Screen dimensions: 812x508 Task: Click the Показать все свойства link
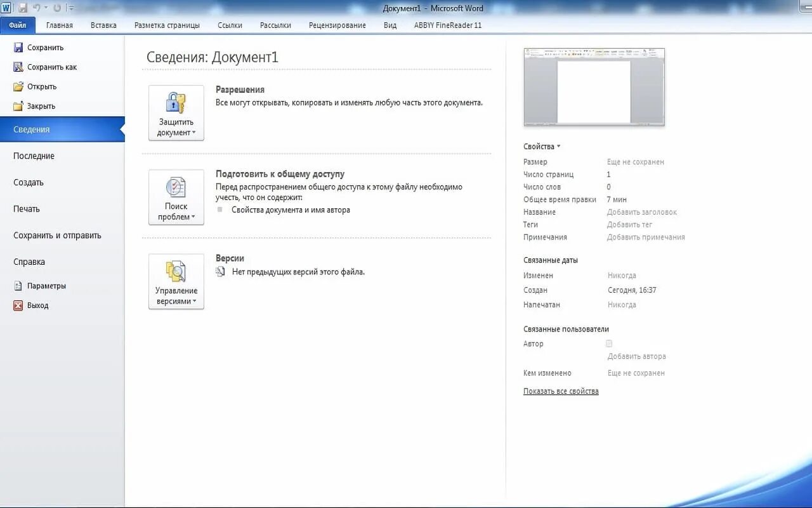click(x=561, y=391)
